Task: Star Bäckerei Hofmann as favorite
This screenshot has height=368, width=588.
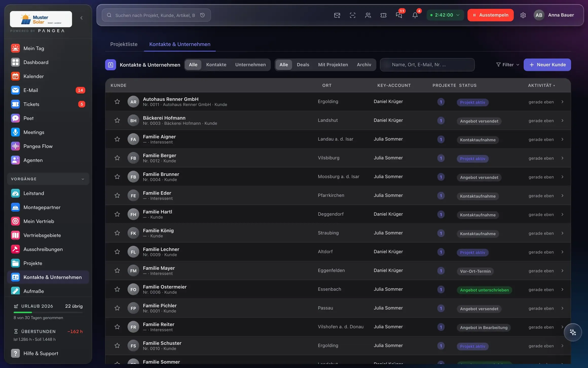Action: (x=117, y=121)
